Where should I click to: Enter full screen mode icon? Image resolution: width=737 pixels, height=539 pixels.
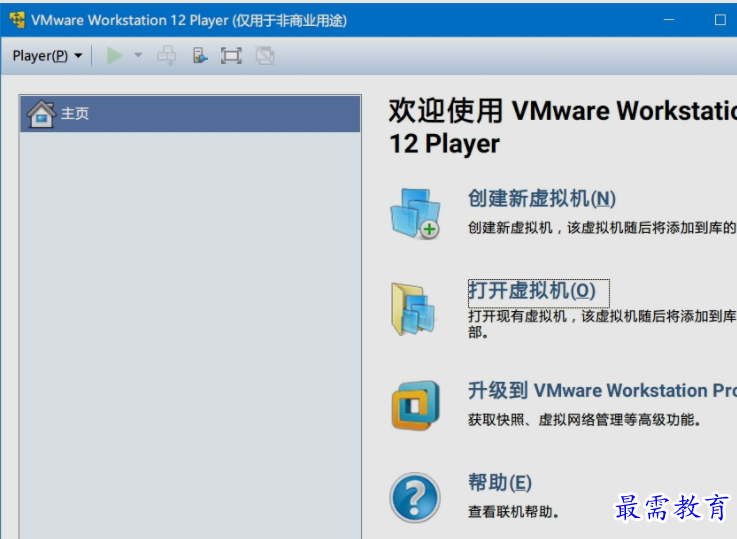click(231, 56)
